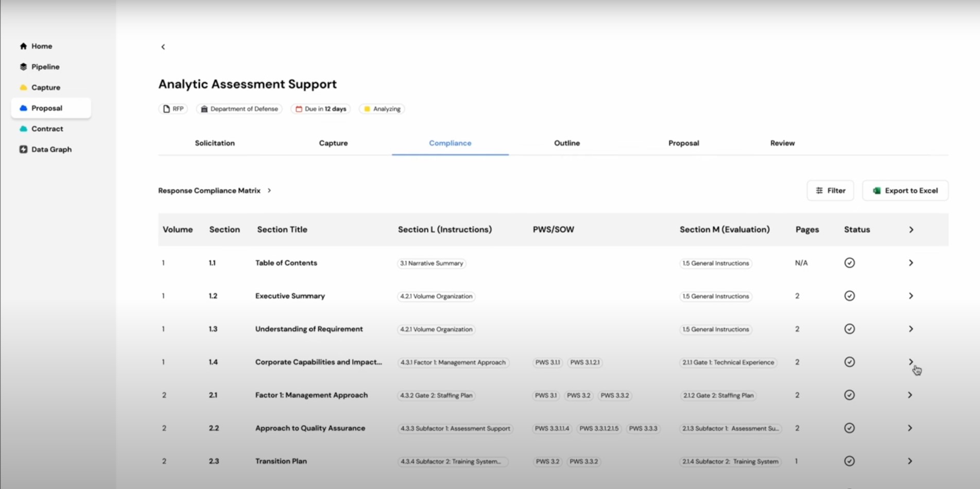Click the PWS 3.1.2.1 tag

(x=585, y=362)
